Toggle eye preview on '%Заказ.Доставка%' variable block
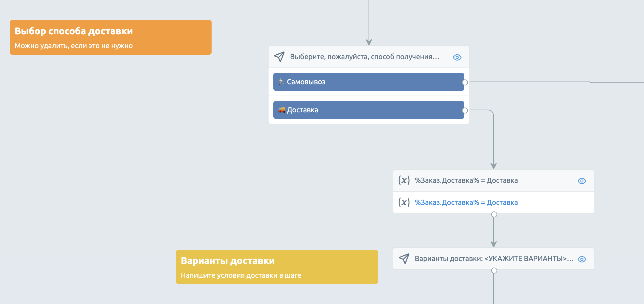 (x=582, y=181)
